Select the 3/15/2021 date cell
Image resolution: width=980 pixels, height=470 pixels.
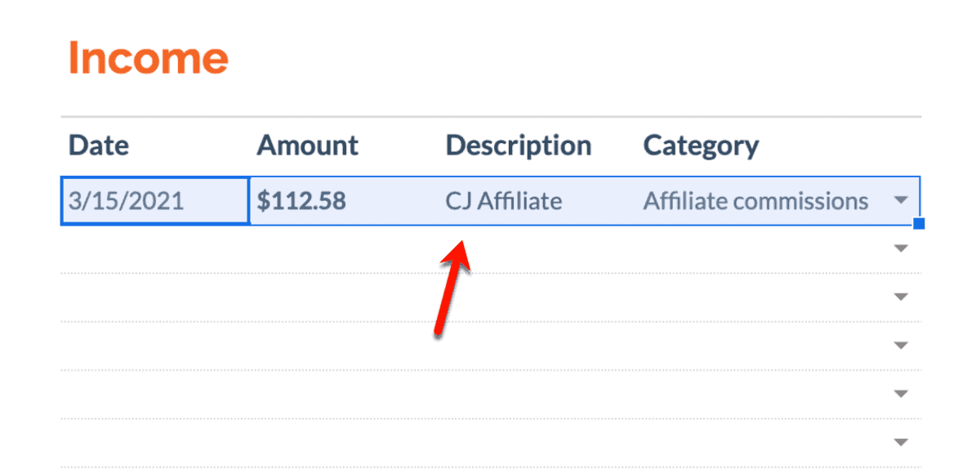click(155, 200)
